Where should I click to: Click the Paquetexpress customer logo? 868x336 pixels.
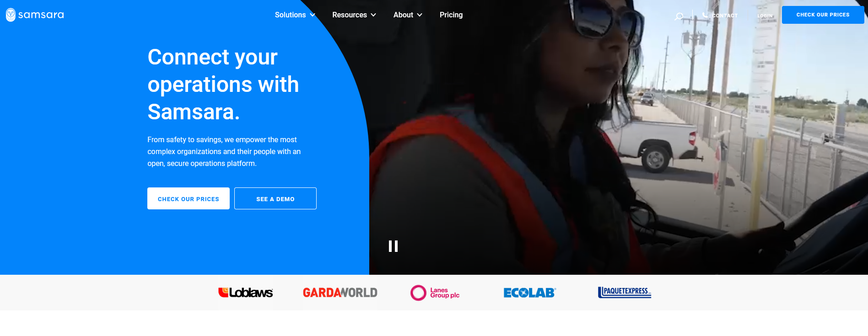625,292
